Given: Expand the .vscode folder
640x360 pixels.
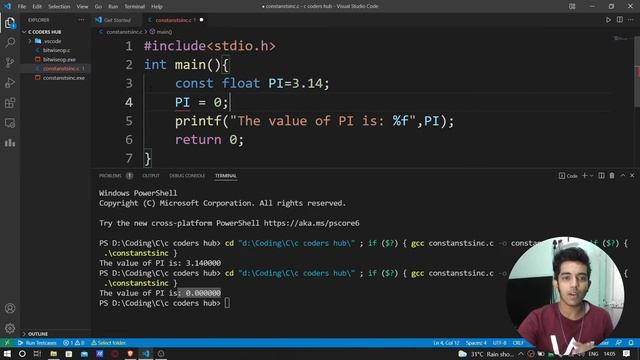Looking at the screenshot, I should [x=52, y=41].
